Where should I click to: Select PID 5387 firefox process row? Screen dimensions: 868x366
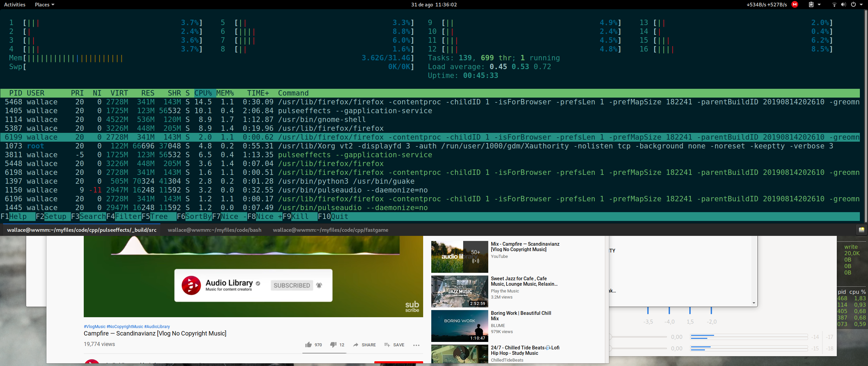coord(430,128)
